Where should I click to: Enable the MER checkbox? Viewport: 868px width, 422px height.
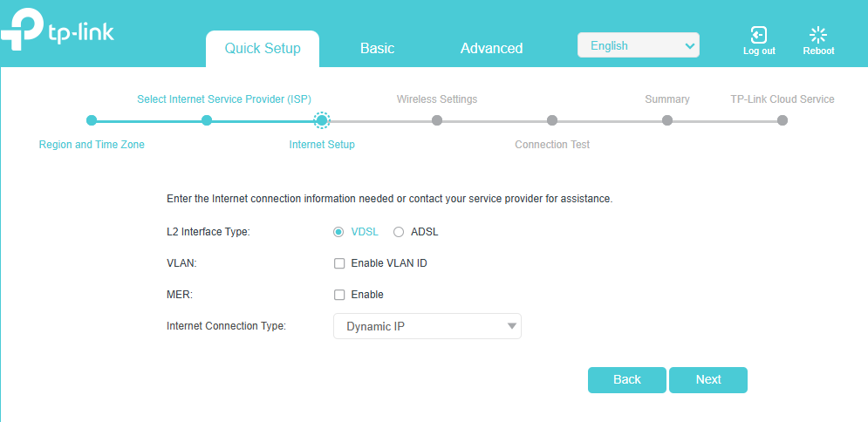pos(339,295)
